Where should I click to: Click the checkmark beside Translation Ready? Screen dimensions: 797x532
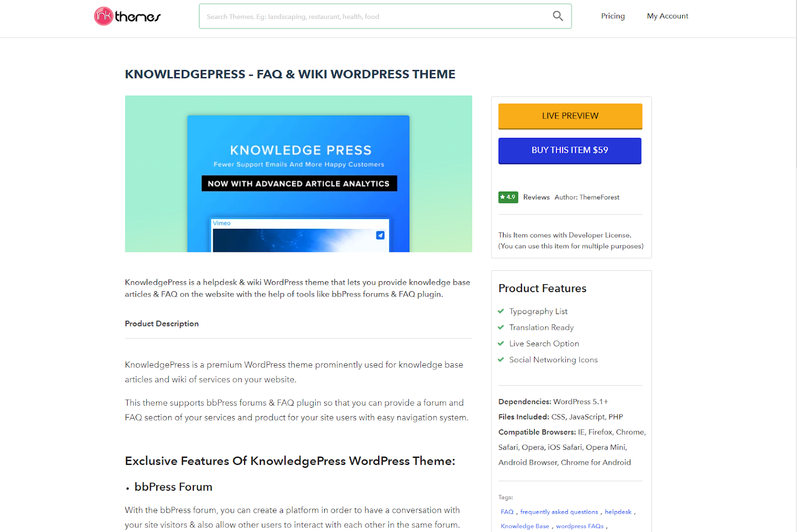(x=501, y=327)
